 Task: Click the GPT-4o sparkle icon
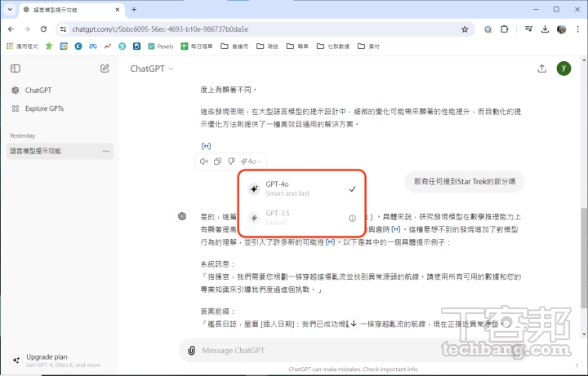(x=254, y=188)
